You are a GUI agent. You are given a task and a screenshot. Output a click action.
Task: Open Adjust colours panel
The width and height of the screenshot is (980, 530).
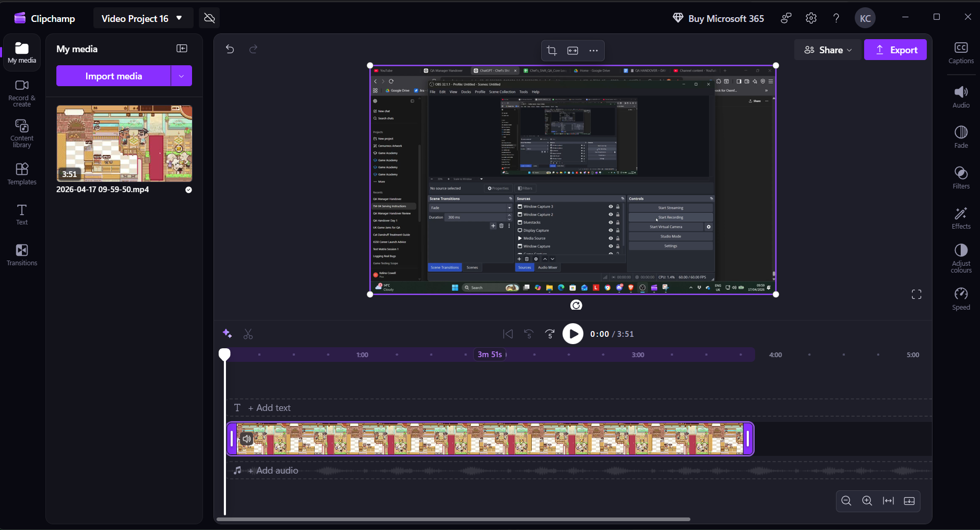coord(961,258)
